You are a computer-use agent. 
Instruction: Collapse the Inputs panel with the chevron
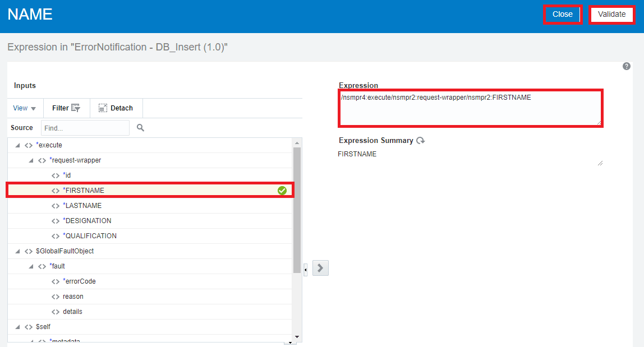[x=305, y=268]
